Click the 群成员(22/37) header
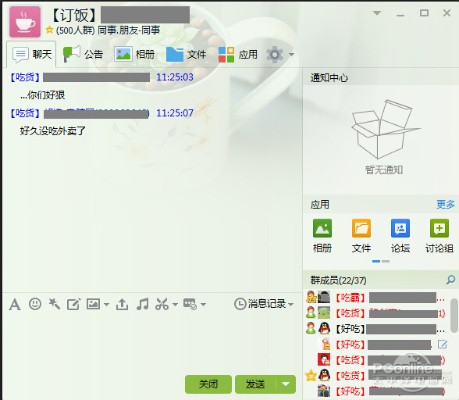The height and width of the screenshot is (400, 459). pos(338,280)
